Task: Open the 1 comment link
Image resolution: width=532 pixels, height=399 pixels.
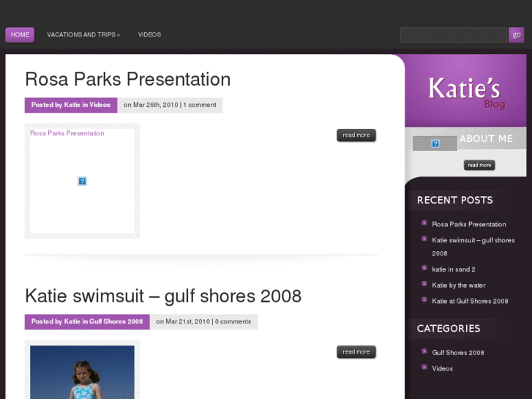Action: [x=200, y=105]
